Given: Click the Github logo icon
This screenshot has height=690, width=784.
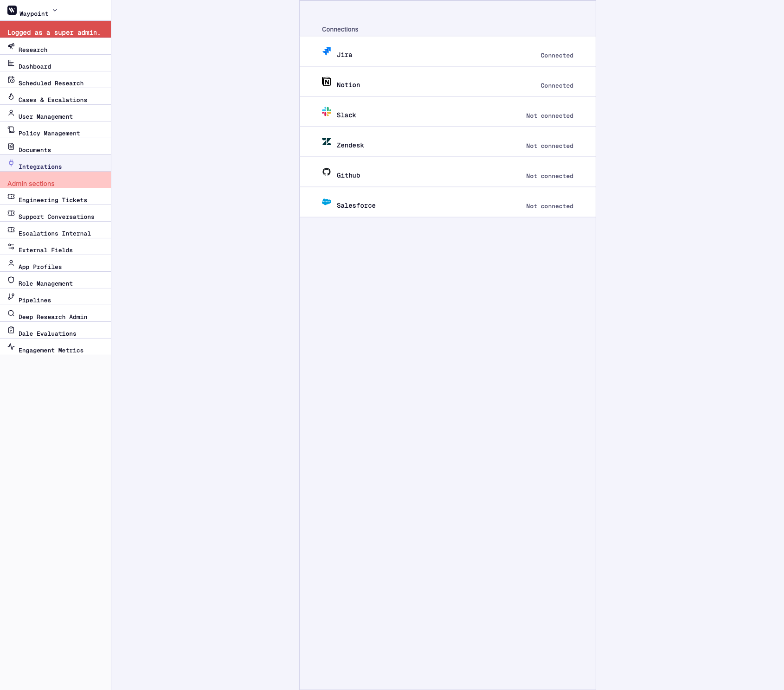Looking at the screenshot, I should 327,172.
